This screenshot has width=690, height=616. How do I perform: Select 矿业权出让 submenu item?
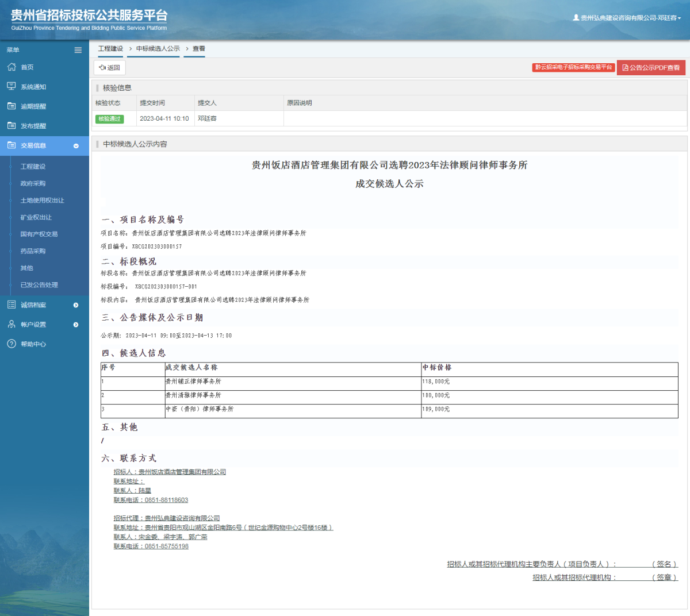36,217
